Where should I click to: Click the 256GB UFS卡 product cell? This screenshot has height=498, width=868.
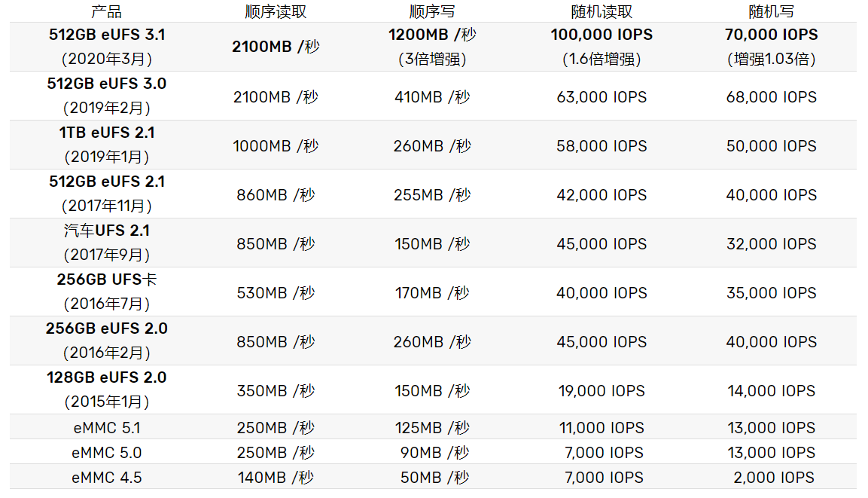pos(107,292)
